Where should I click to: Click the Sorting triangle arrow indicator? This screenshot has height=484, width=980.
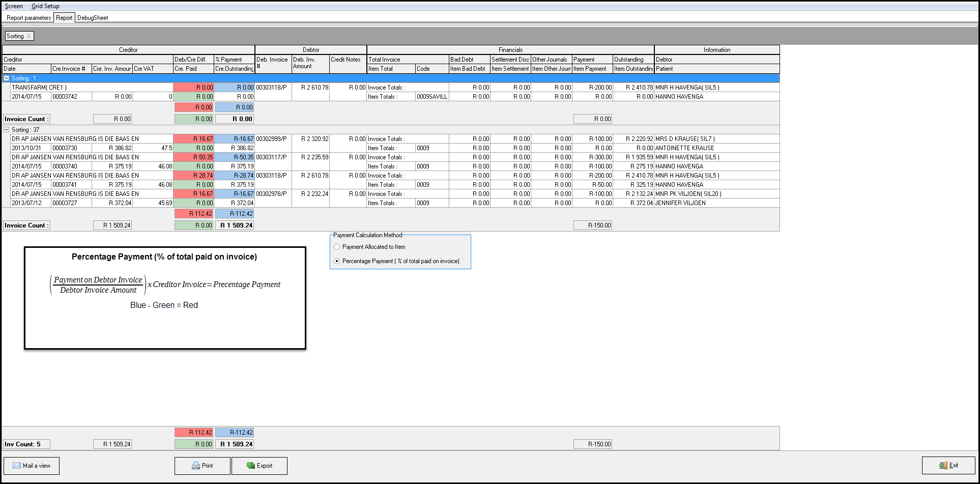click(x=29, y=36)
